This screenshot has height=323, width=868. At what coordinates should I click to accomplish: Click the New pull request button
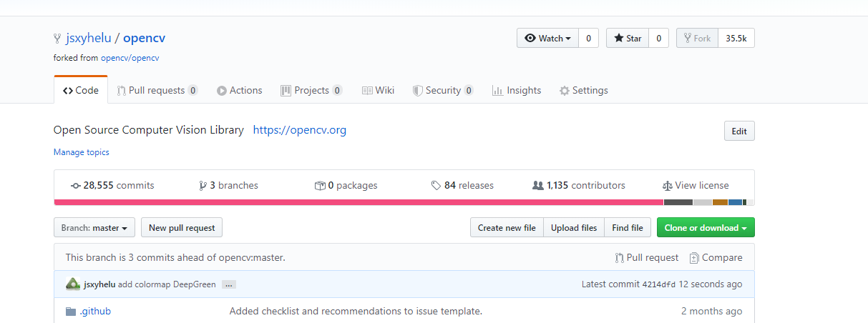182,228
